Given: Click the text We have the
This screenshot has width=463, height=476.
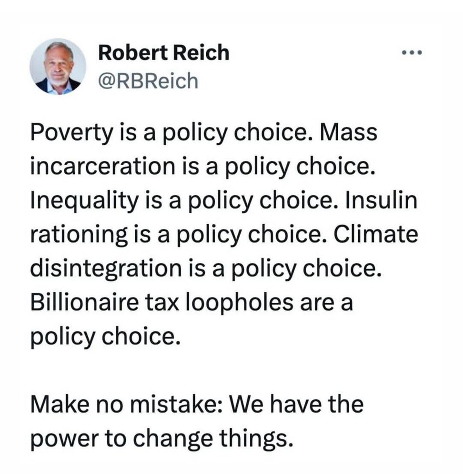Looking at the screenshot, I should point(296,404).
